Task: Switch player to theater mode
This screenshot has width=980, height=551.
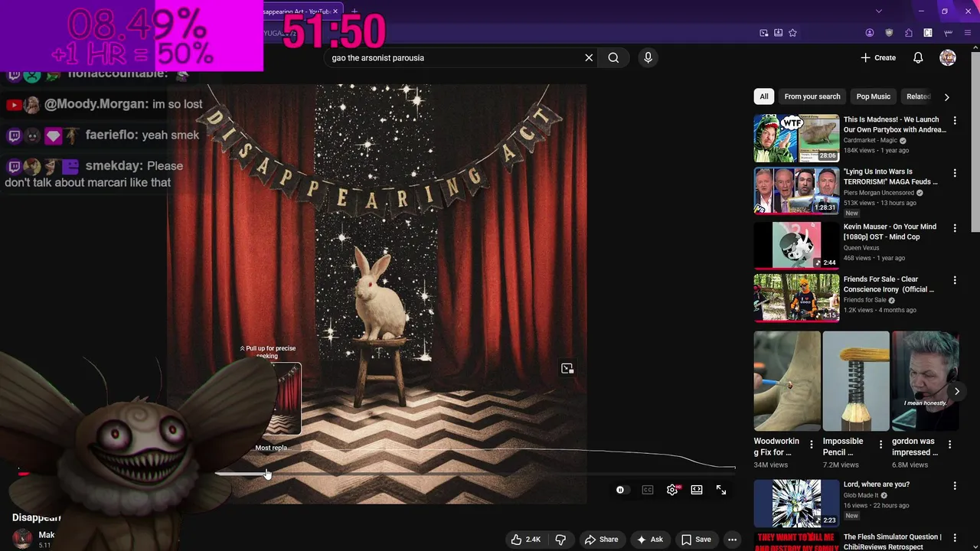Action: pyautogui.click(x=697, y=490)
